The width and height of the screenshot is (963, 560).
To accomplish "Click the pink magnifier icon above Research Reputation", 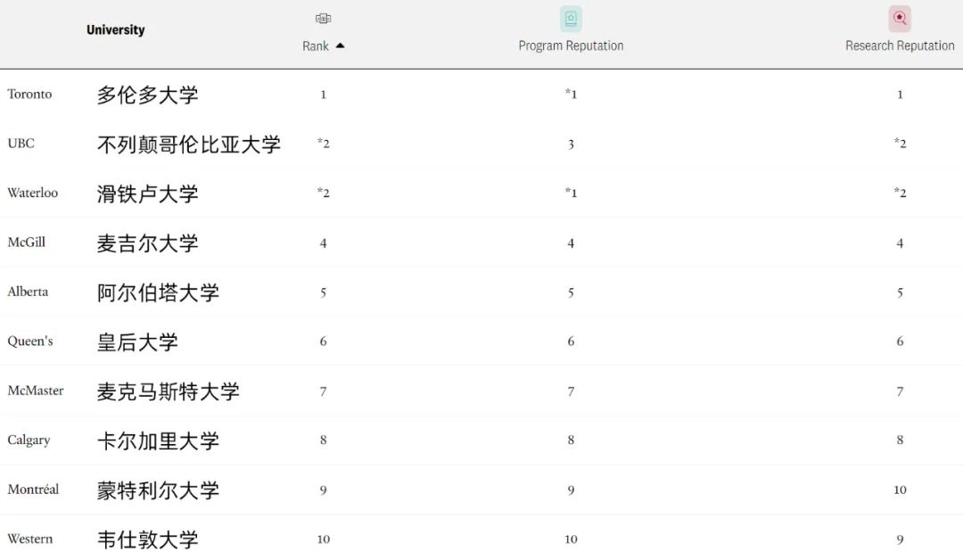I will click(899, 18).
